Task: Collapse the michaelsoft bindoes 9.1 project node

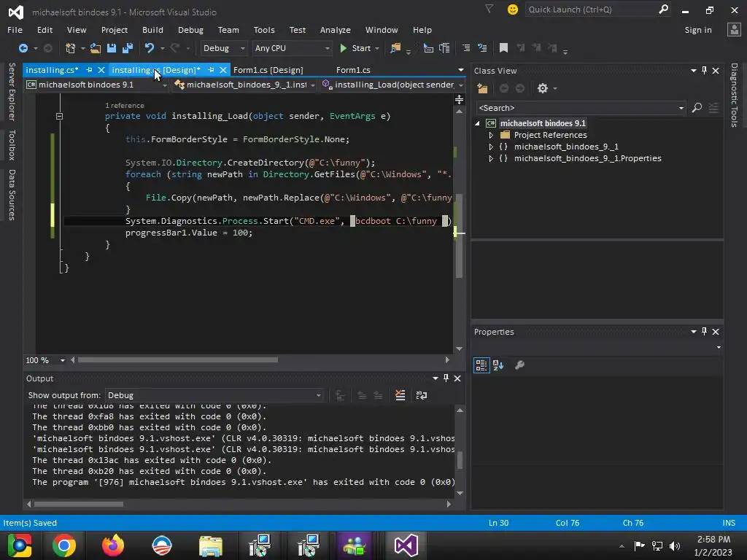Action: pos(477,123)
